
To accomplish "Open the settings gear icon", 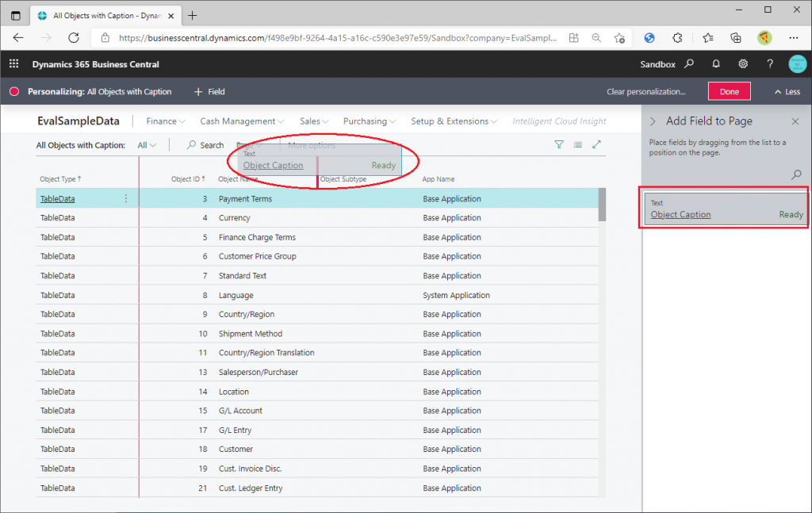I will click(743, 64).
